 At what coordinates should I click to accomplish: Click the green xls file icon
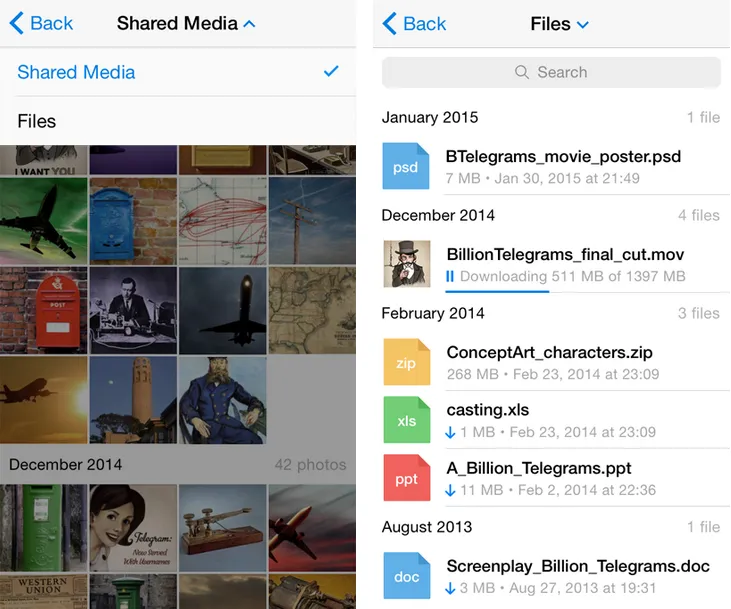(406, 420)
